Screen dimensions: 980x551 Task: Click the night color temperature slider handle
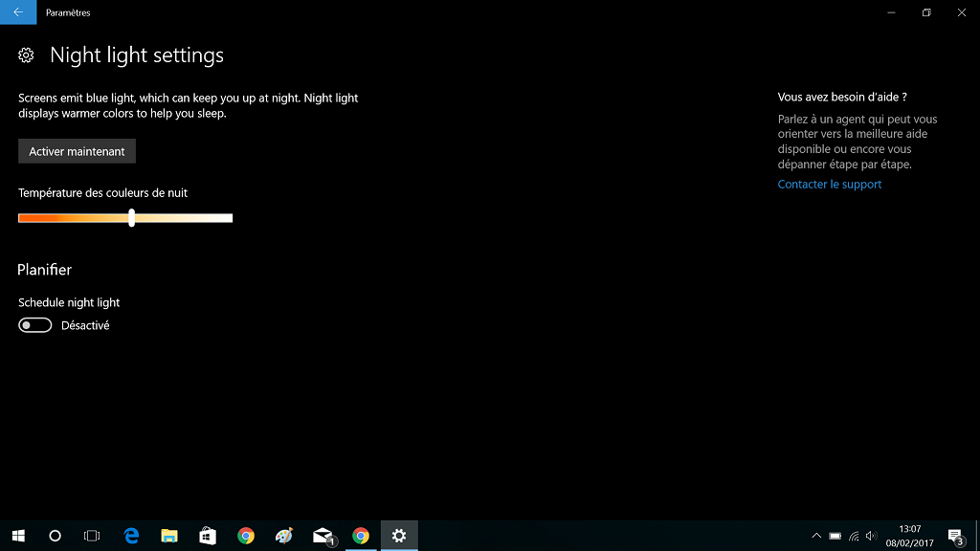click(x=131, y=218)
